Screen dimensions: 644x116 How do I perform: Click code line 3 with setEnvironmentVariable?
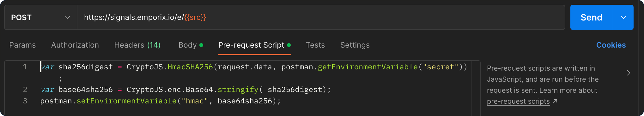161,101
